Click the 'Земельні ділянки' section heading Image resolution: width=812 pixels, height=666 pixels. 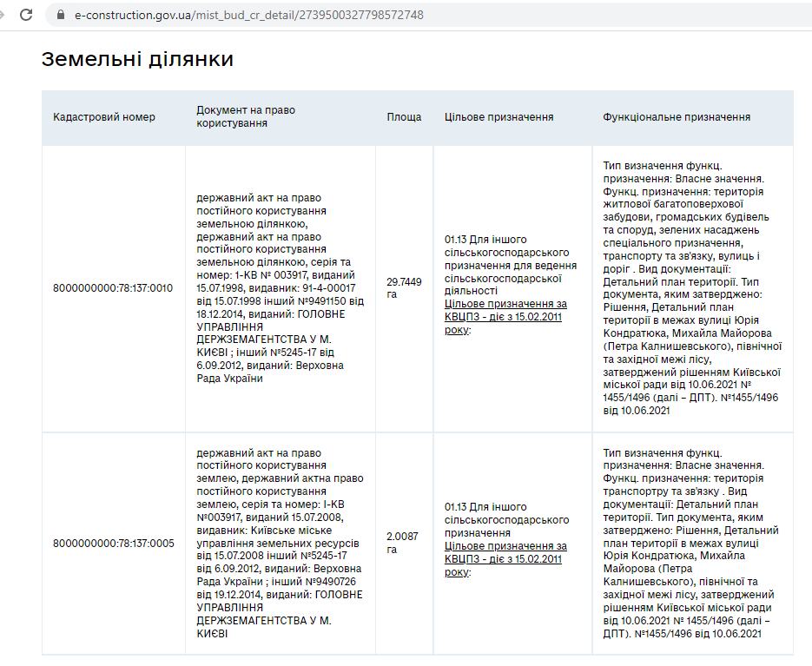[x=137, y=59]
